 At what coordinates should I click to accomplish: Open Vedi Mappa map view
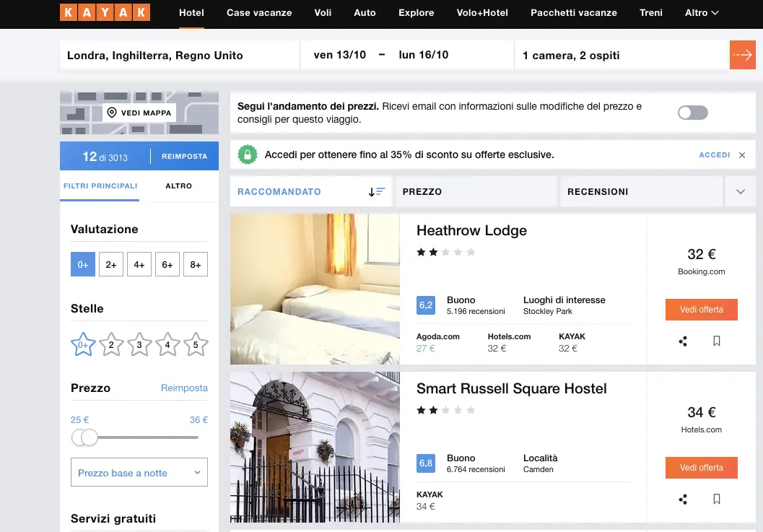(x=139, y=113)
